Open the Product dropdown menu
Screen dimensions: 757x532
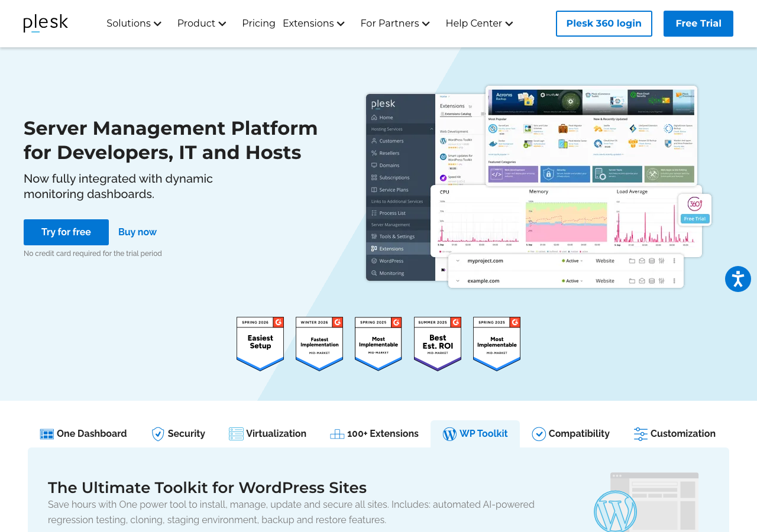point(202,24)
